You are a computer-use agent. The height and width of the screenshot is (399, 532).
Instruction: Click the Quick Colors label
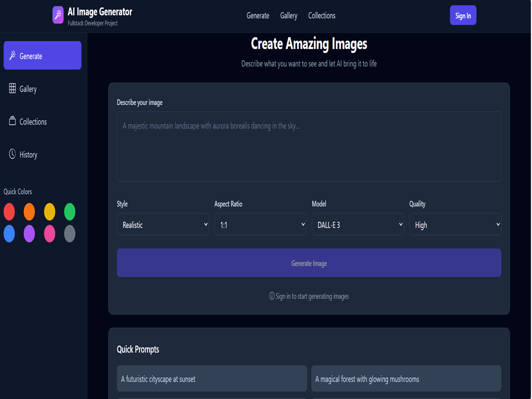click(x=18, y=192)
